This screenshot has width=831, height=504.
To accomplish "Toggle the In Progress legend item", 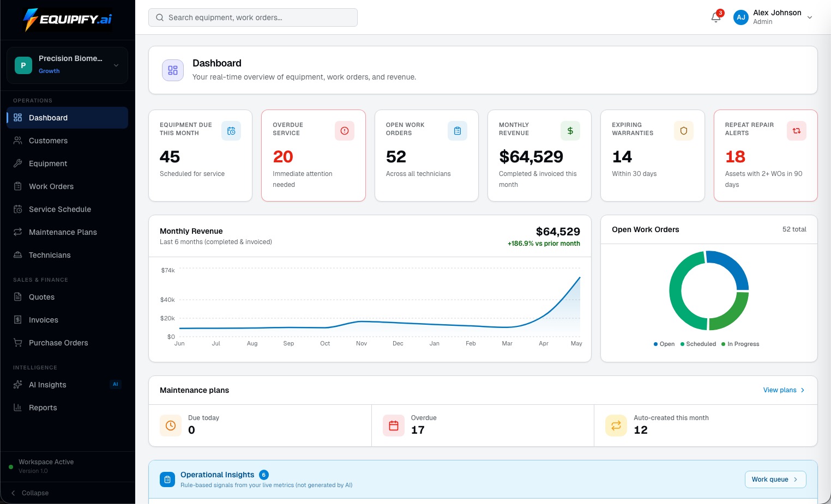I will tap(740, 344).
